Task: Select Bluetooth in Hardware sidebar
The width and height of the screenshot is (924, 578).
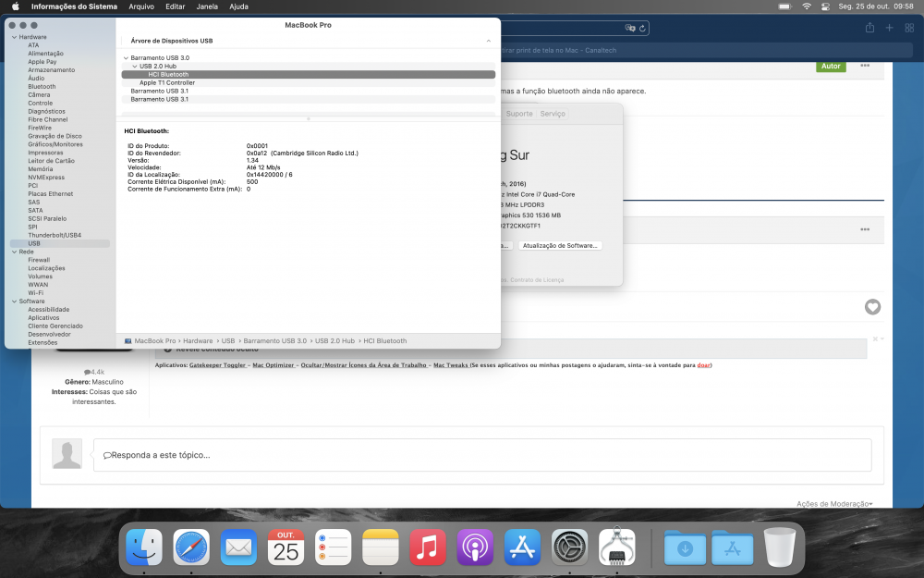Action: pyautogui.click(x=42, y=87)
